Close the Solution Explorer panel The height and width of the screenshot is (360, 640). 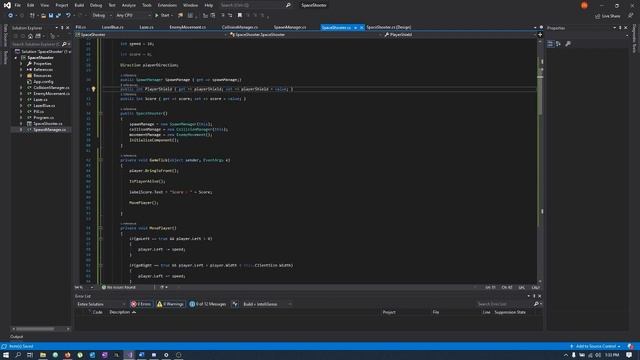[x=68, y=28]
